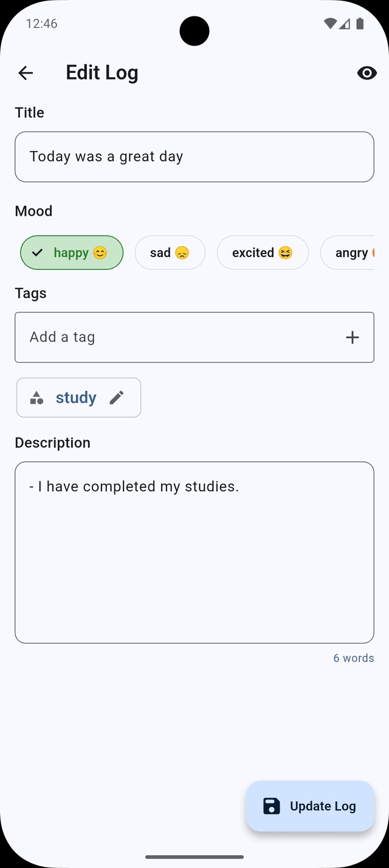The width and height of the screenshot is (389, 868).
Task: Focus the Title text field
Action: click(x=194, y=157)
